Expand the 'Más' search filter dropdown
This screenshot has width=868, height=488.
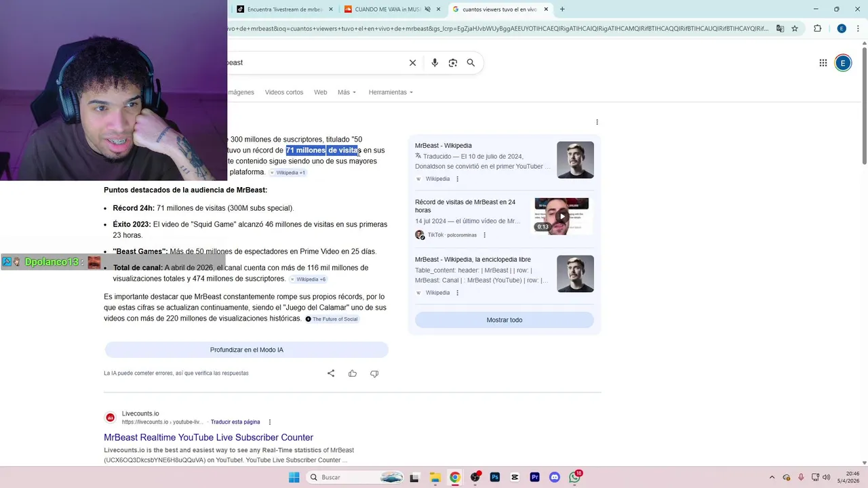(x=347, y=92)
